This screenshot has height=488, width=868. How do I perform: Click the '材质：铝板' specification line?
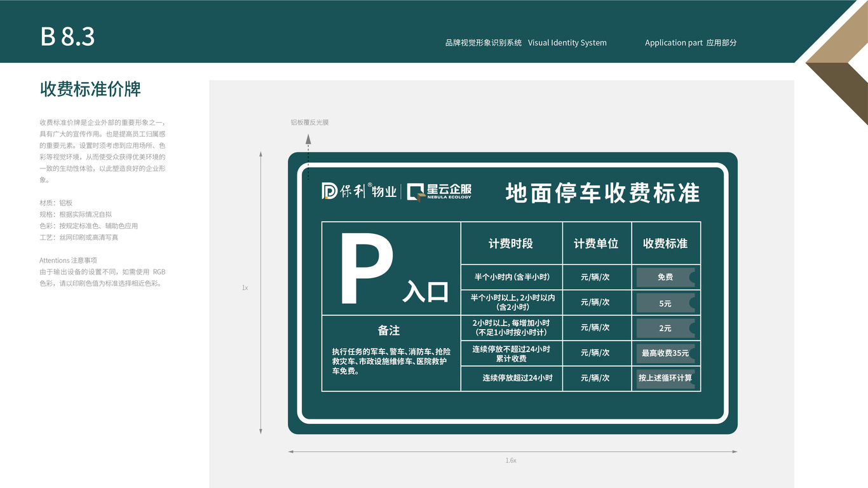click(x=56, y=203)
